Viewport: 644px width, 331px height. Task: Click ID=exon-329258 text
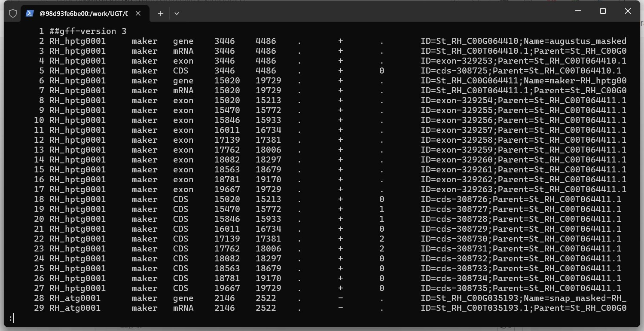(x=457, y=140)
